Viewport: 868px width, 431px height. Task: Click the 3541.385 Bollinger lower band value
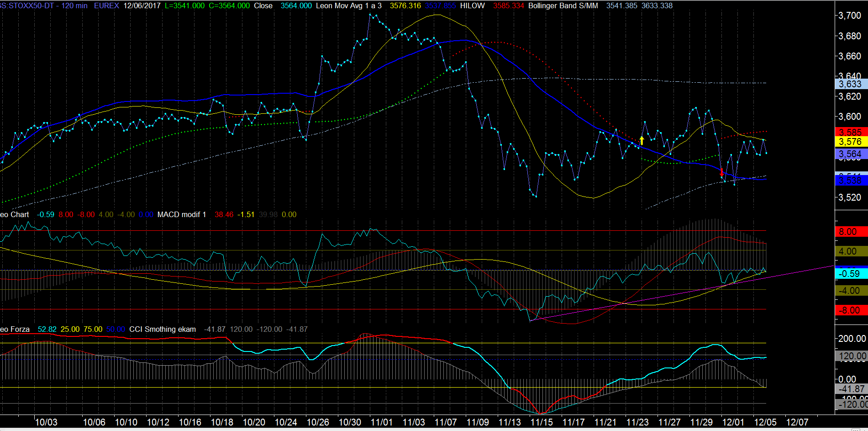click(622, 5)
